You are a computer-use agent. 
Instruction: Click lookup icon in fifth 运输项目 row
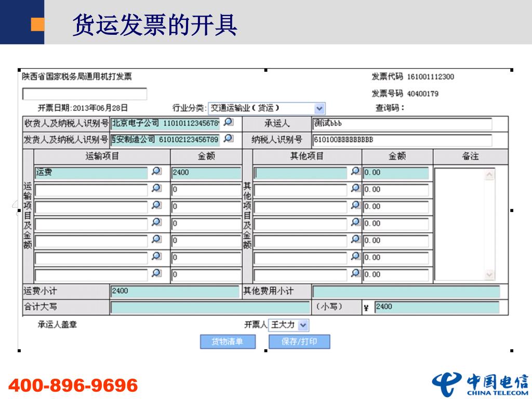coord(156,239)
